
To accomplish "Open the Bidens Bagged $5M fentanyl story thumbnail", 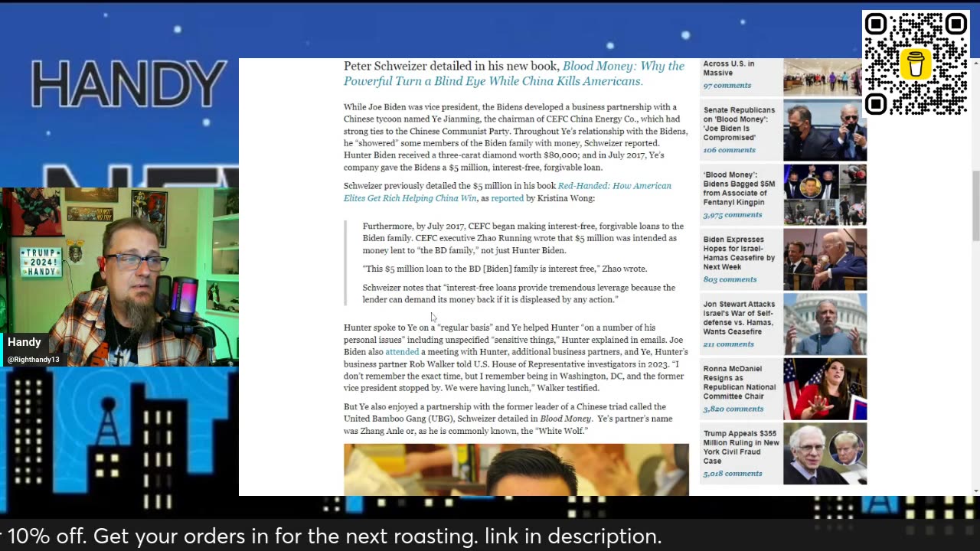I will (825, 194).
